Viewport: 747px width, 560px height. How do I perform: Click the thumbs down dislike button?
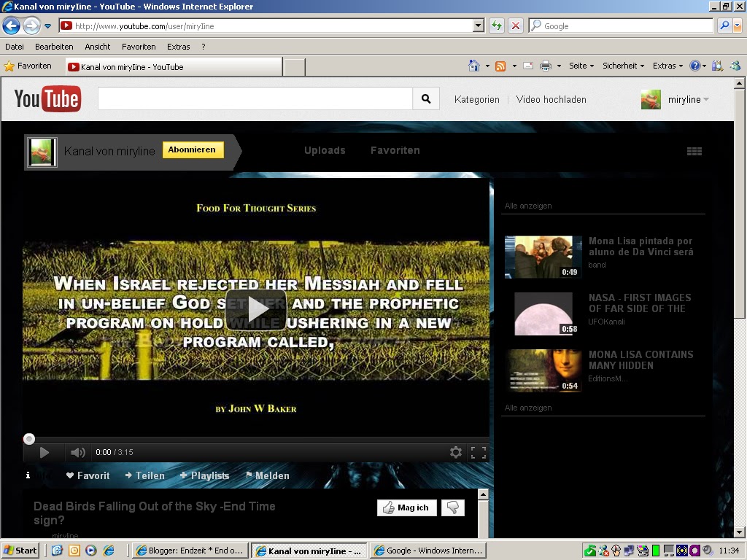pos(453,507)
